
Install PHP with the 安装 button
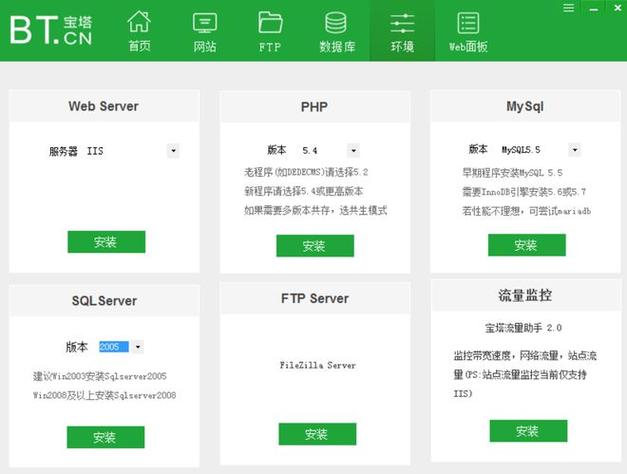click(x=315, y=246)
